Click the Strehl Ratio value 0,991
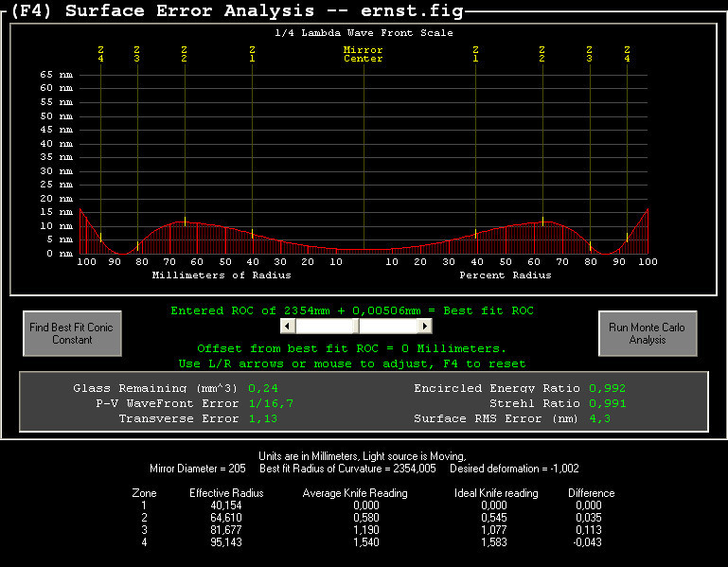The width and height of the screenshot is (728, 567). pyautogui.click(x=607, y=403)
